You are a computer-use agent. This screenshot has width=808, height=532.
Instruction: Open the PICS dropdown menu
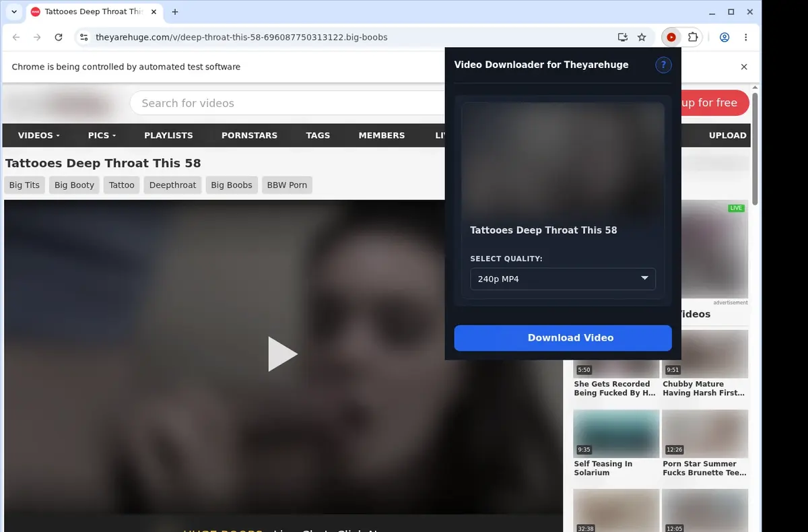(x=102, y=135)
